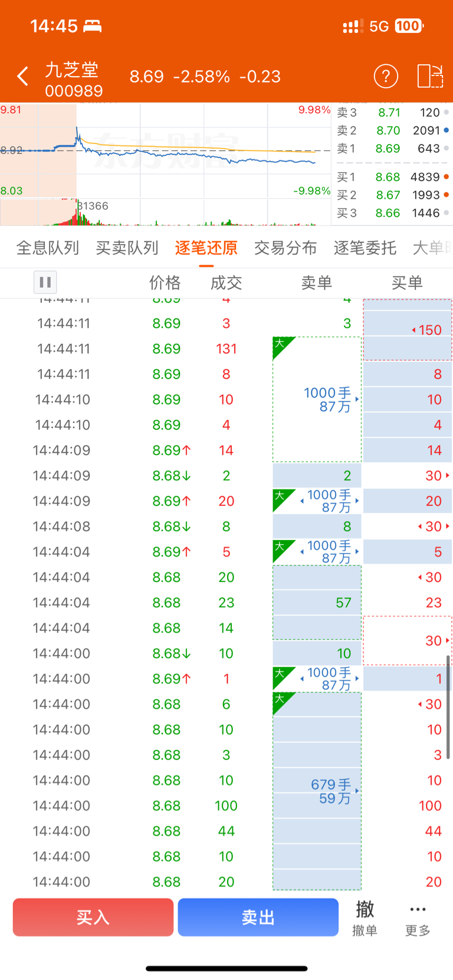
Task: Tap the 价格 column header
Action: point(165,283)
